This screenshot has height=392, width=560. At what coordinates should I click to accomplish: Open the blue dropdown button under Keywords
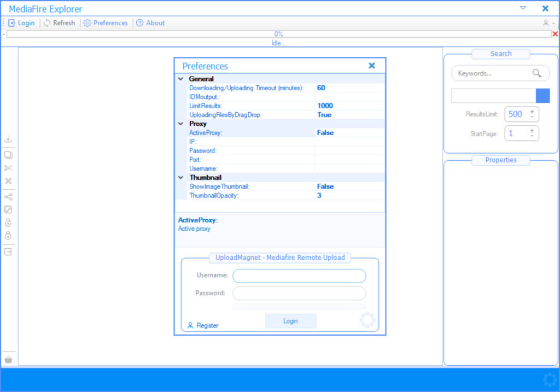point(542,96)
